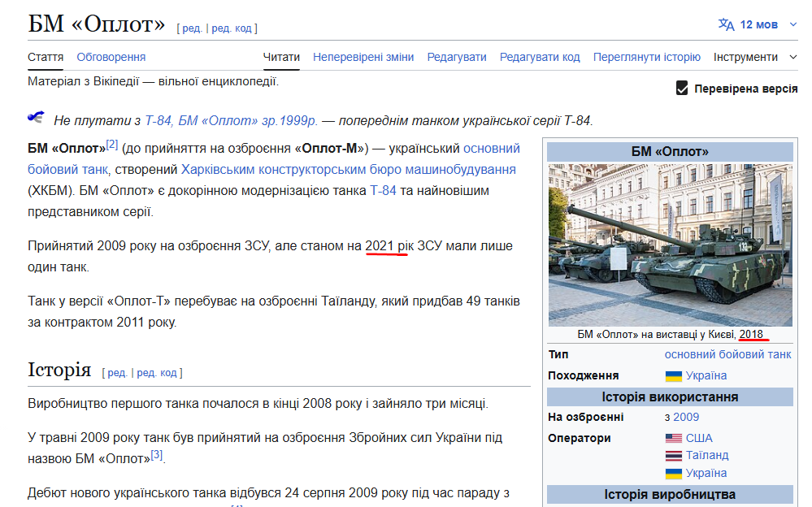Expand the Інструменти chevron menu
The image size is (812, 507).
794,58
